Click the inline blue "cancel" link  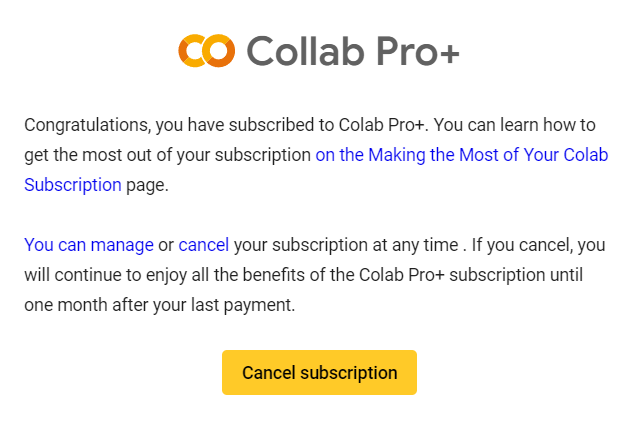pos(204,245)
